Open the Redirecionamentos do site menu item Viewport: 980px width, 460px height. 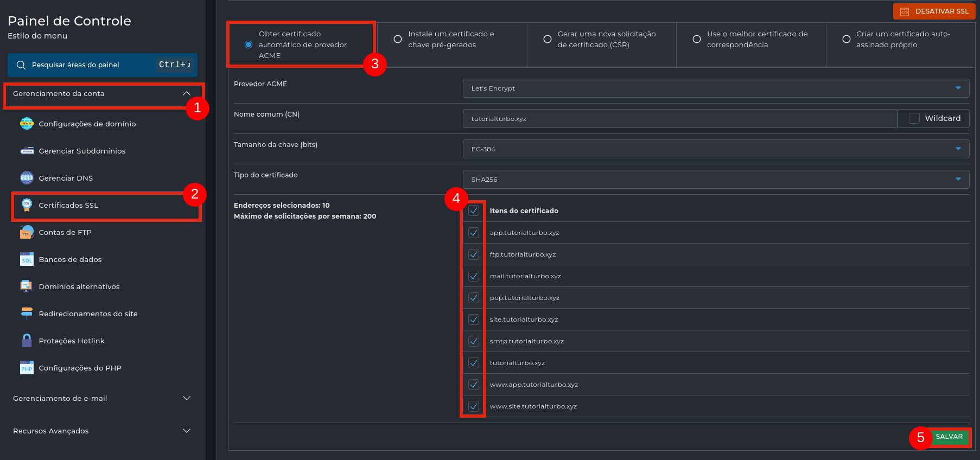coord(88,314)
